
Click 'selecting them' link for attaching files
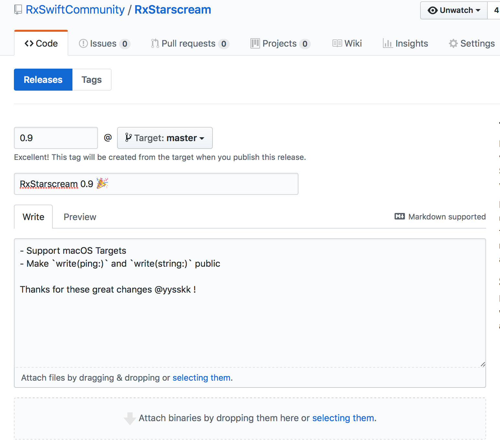(x=201, y=378)
